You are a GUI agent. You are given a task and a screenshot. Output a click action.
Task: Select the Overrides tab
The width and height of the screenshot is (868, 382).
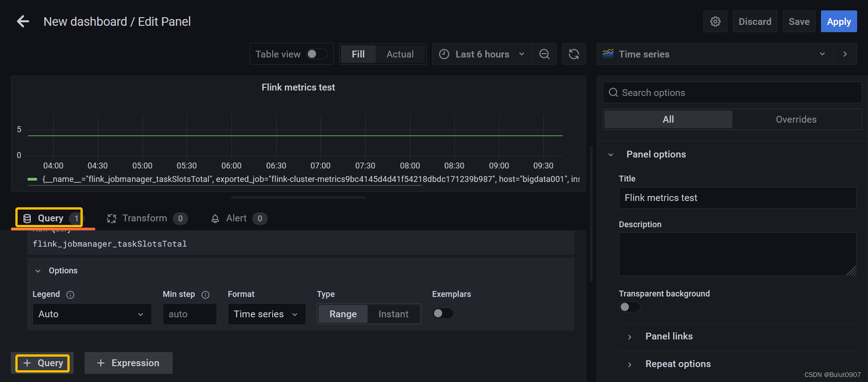[x=796, y=119]
